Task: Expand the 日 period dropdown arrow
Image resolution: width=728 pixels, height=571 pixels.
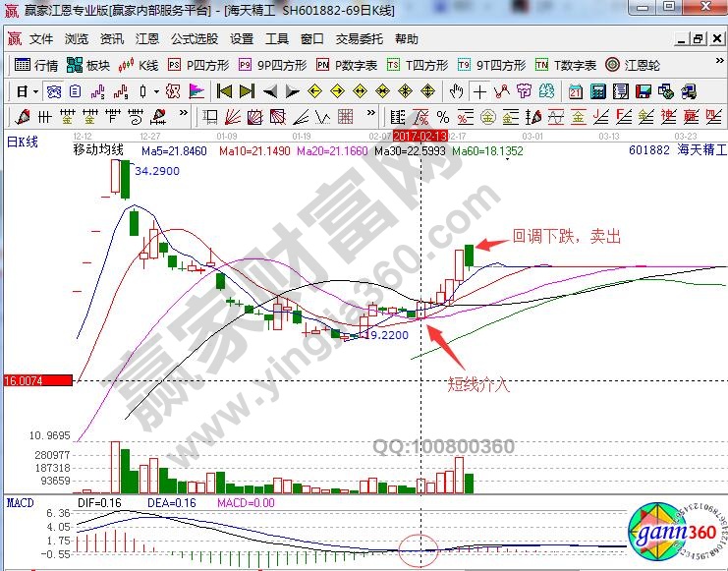Action: click(x=35, y=91)
